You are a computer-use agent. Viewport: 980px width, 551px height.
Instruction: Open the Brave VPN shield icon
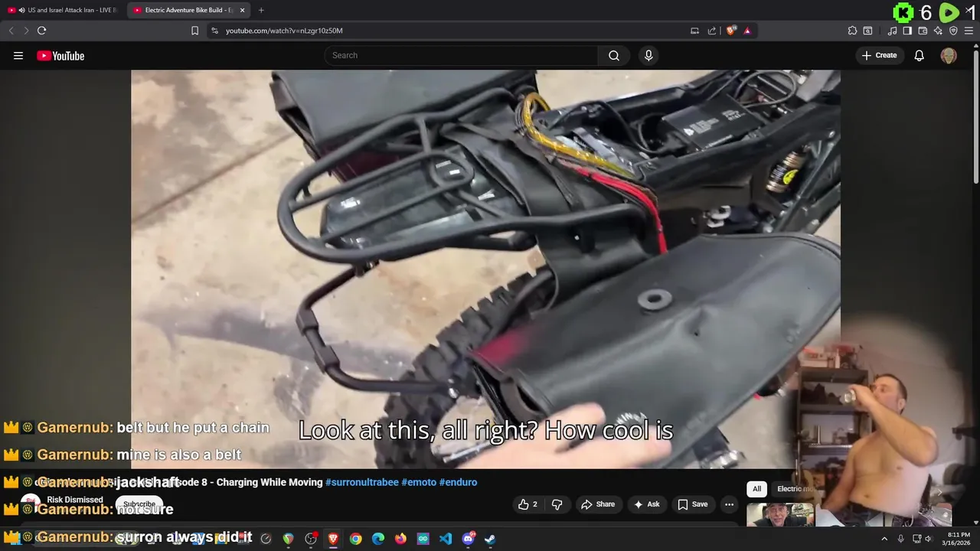[x=953, y=31]
